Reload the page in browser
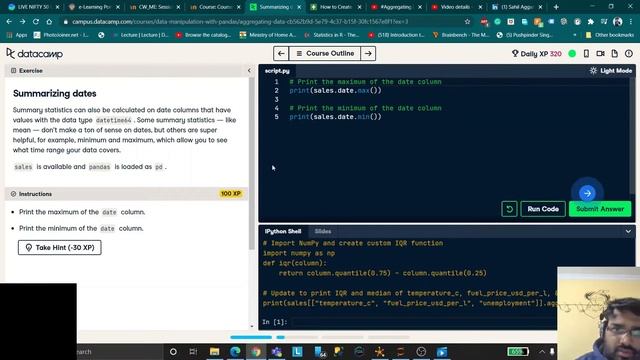The height and width of the screenshot is (360, 640). 36,21
